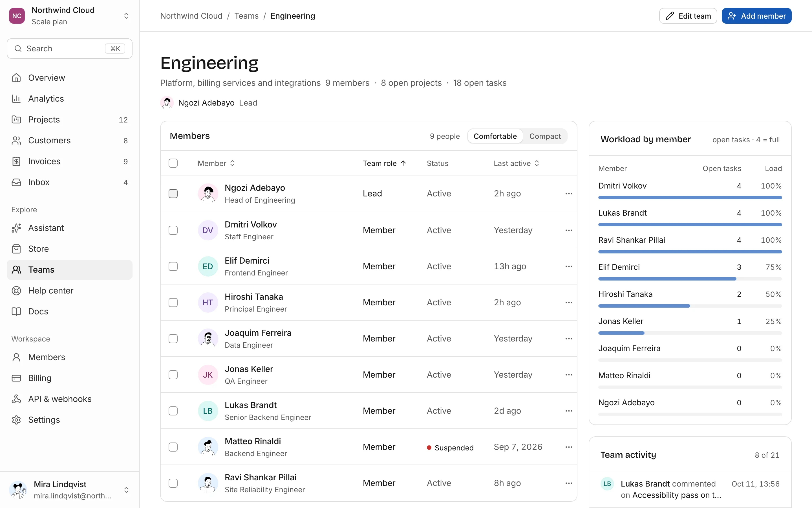Click the Help center lifebuoy icon

click(16, 290)
